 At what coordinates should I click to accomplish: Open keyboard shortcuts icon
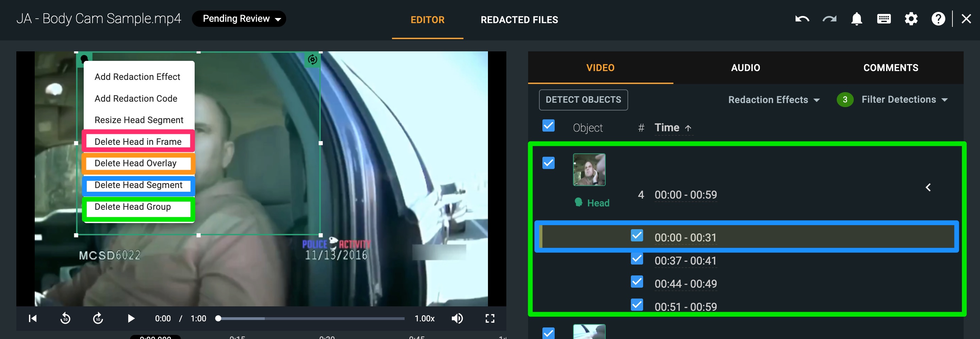tap(883, 19)
